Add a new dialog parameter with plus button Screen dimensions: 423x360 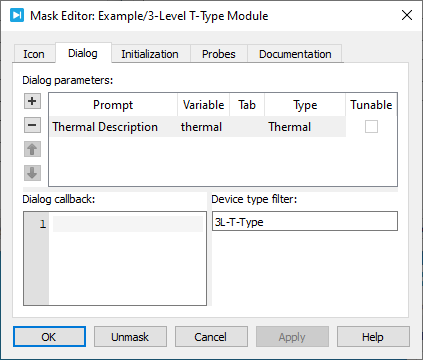(32, 101)
